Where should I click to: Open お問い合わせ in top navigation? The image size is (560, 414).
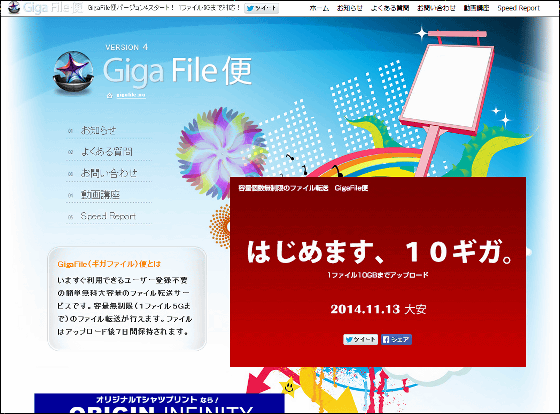point(436,8)
